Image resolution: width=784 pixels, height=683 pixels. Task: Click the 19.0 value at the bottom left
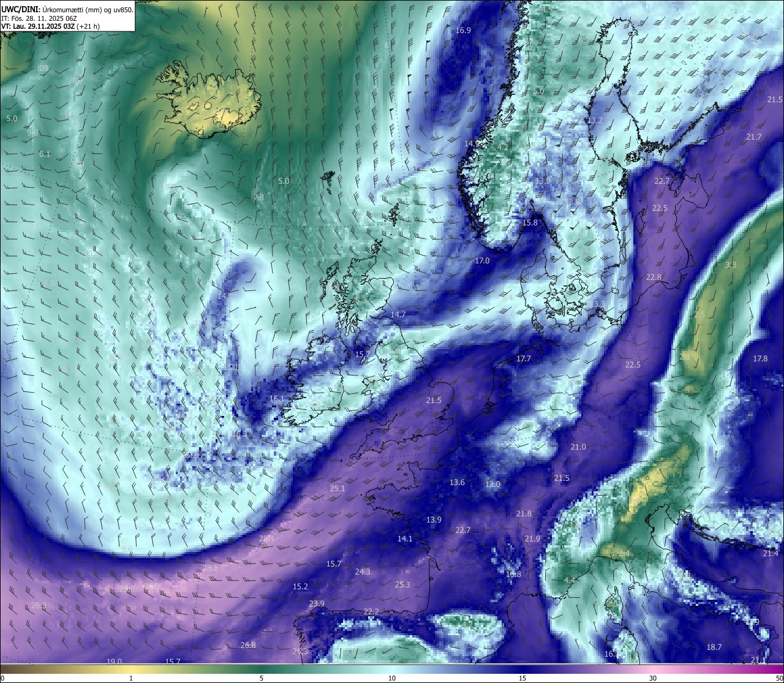(115, 662)
